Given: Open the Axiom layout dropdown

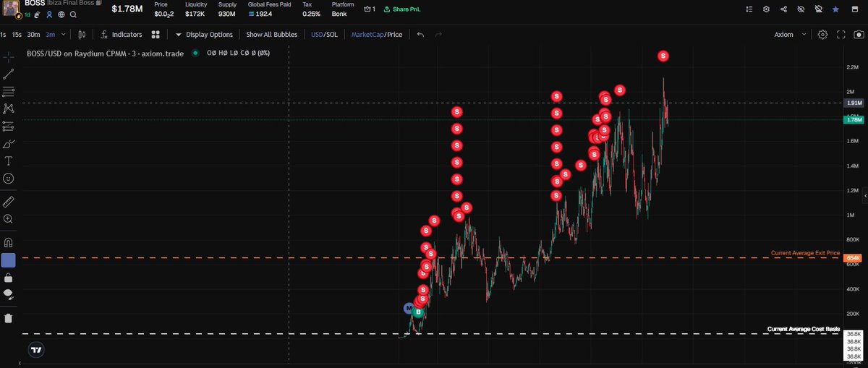Looking at the screenshot, I should (x=790, y=34).
